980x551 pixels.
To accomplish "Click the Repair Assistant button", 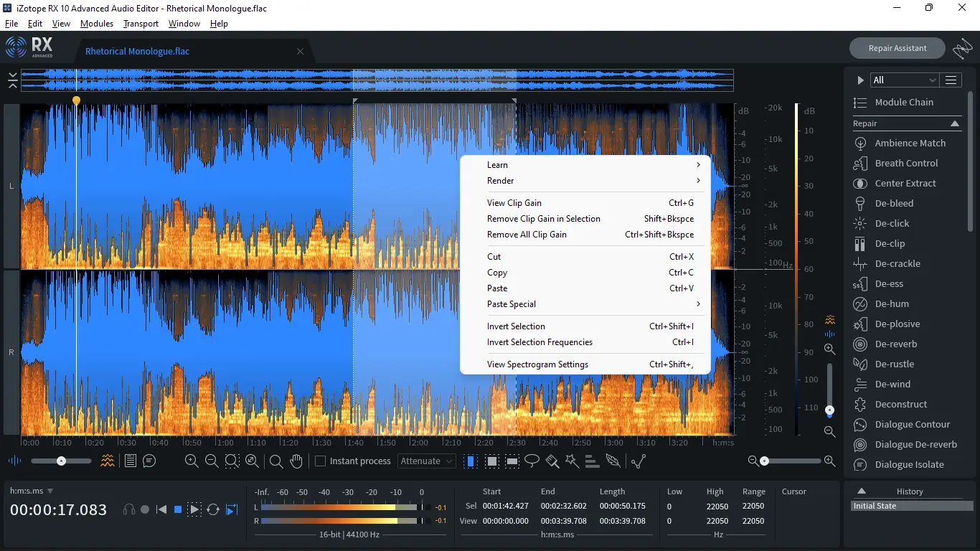I will [897, 48].
